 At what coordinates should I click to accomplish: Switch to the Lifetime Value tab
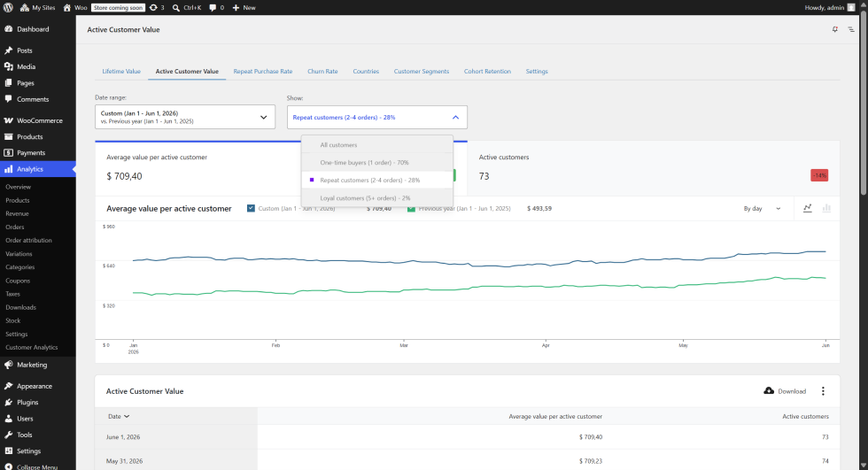tap(121, 72)
